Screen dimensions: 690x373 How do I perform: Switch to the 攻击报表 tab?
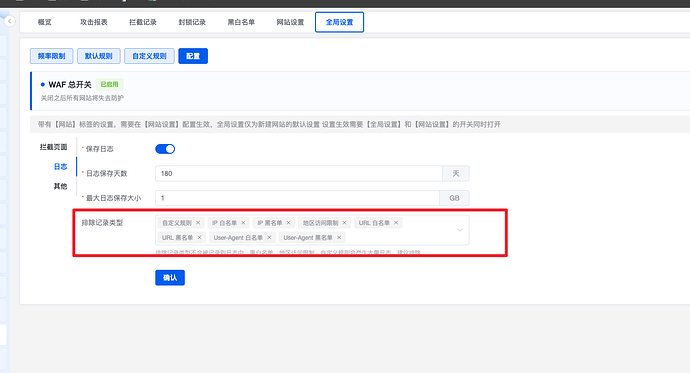(94, 22)
